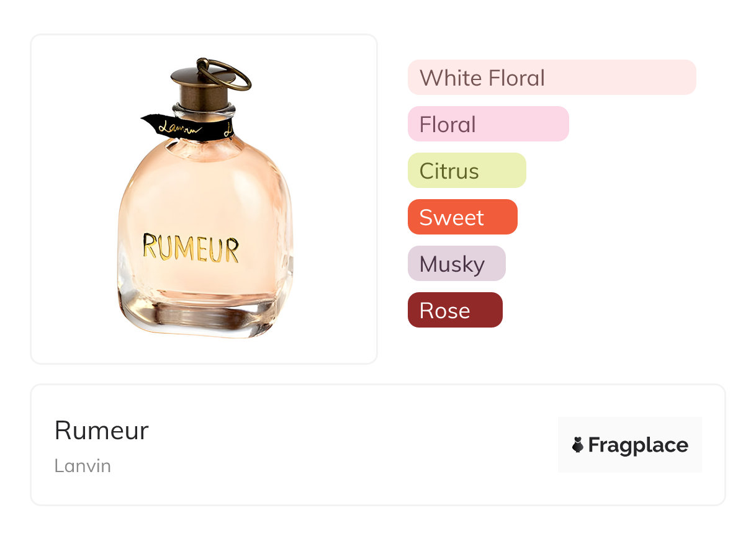
Task: Click the Fragplace bottle logo icon
Action: 578,445
